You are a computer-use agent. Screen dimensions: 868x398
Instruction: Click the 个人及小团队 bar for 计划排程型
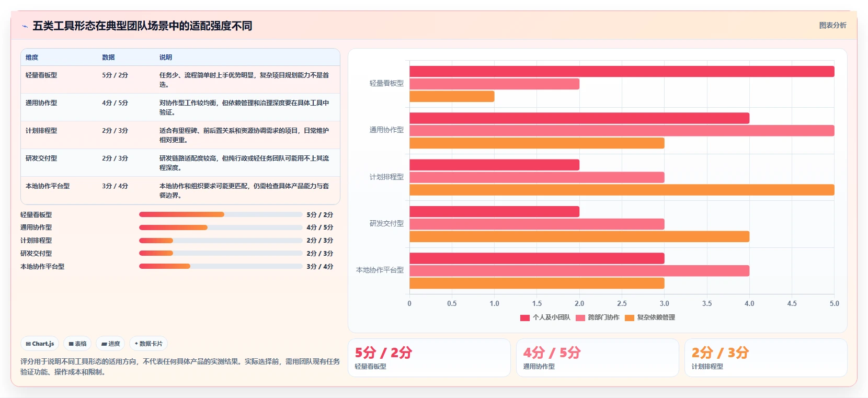(494, 165)
